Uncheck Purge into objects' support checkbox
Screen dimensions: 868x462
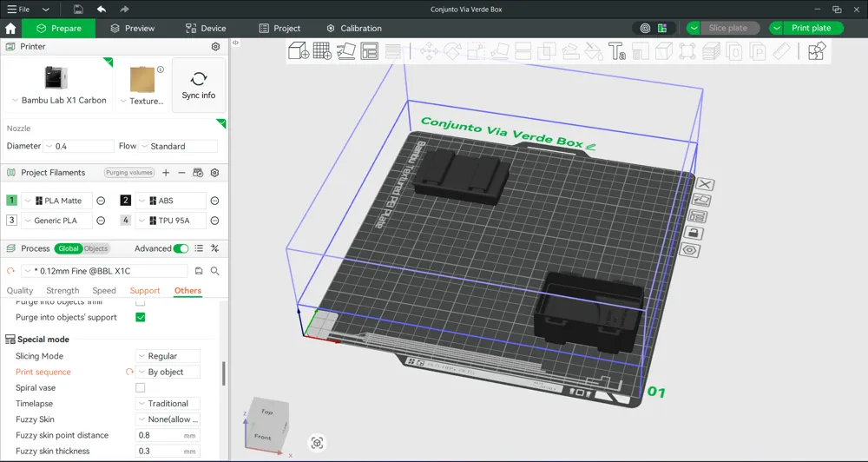(141, 318)
